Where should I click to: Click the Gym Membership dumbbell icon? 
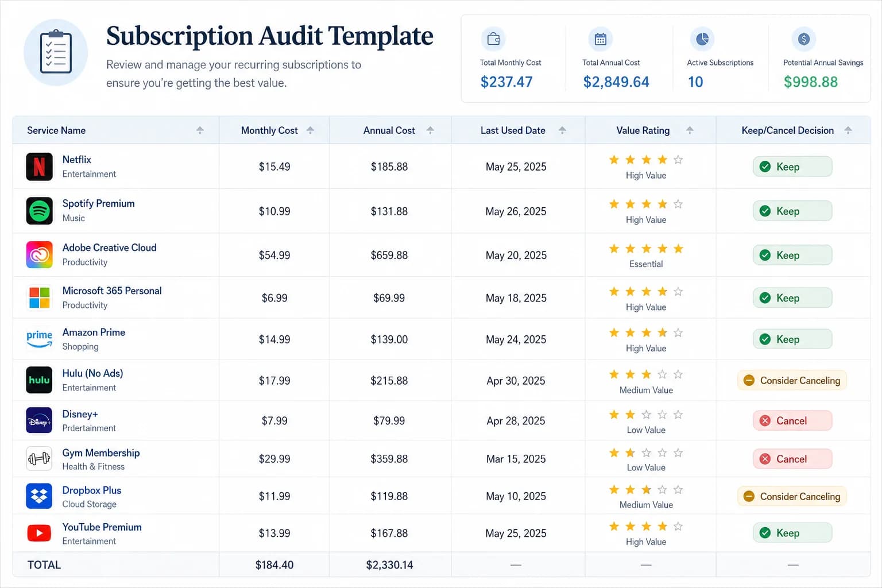(39, 459)
